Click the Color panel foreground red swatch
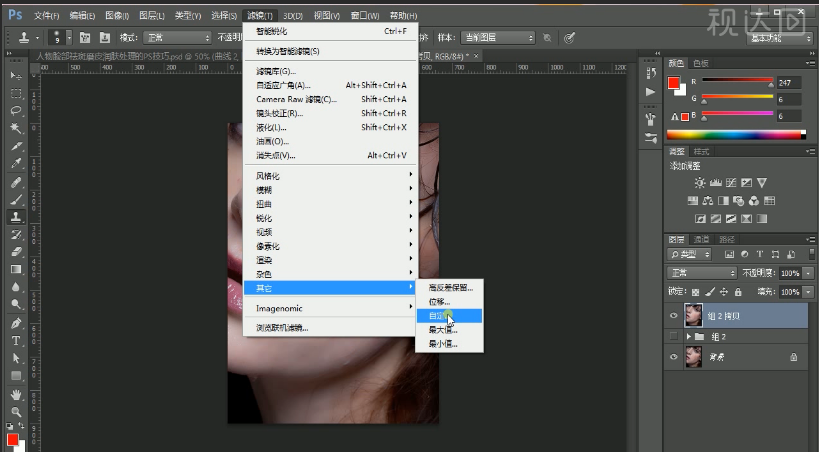The width and height of the screenshot is (819, 452). click(x=673, y=83)
